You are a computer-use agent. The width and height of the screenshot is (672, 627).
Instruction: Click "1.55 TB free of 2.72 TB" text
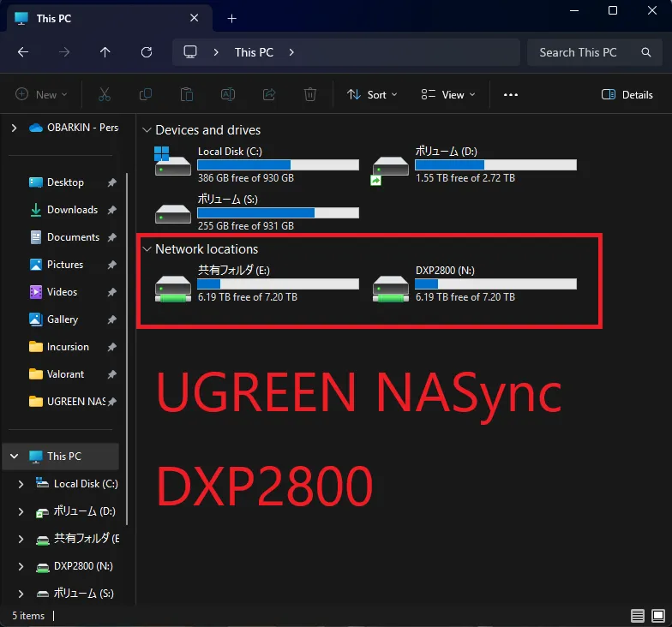tap(465, 178)
